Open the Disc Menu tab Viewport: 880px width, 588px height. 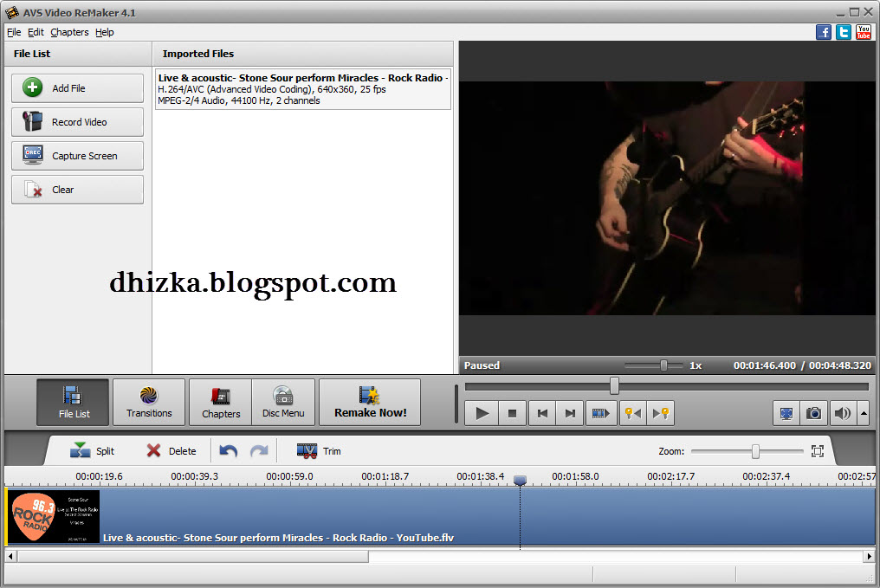(283, 403)
